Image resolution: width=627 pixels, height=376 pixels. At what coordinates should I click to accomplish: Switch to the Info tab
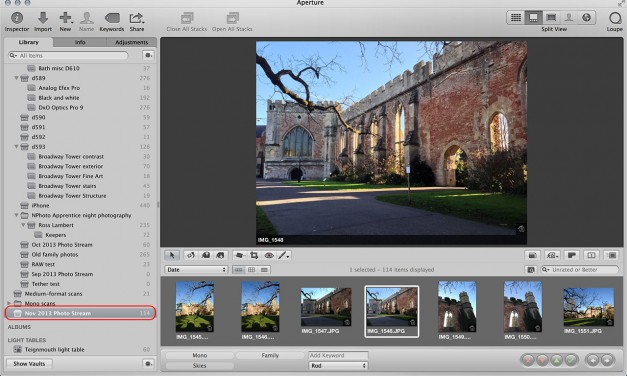80,42
